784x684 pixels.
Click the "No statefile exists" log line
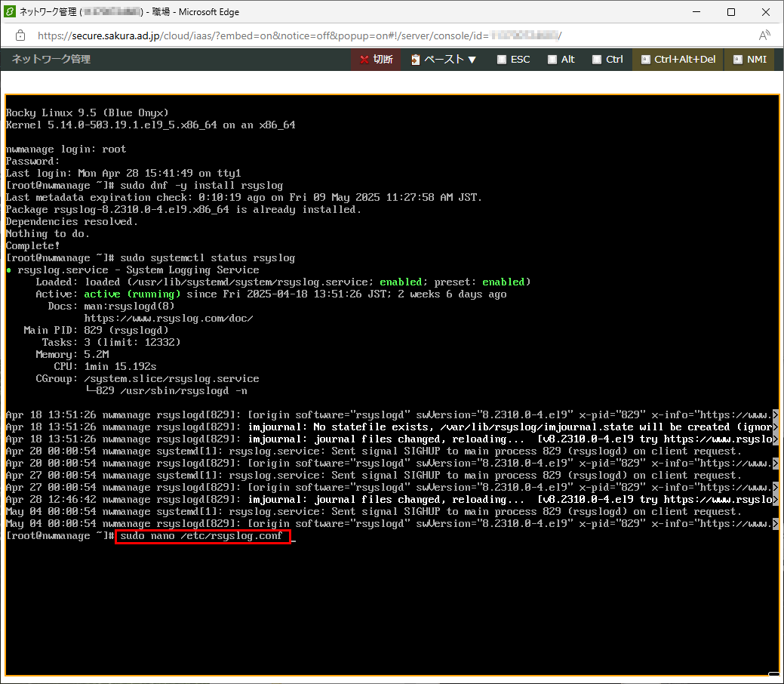[392, 427]
